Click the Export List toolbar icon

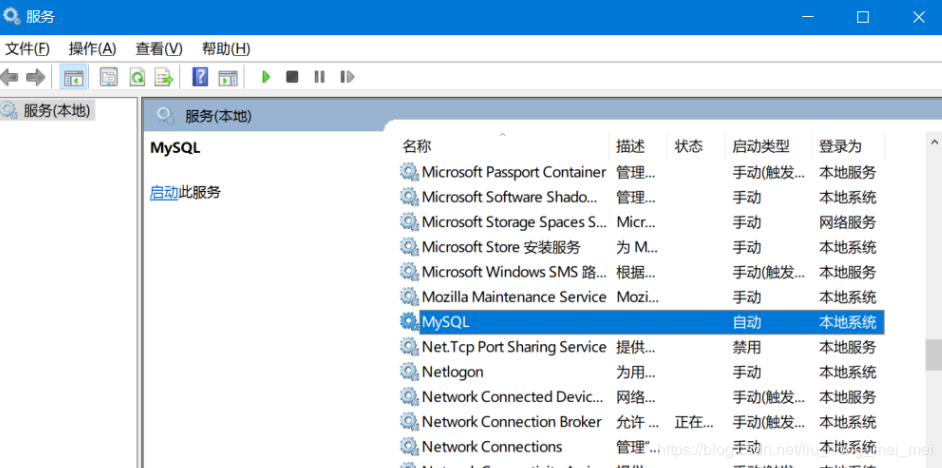164,77
